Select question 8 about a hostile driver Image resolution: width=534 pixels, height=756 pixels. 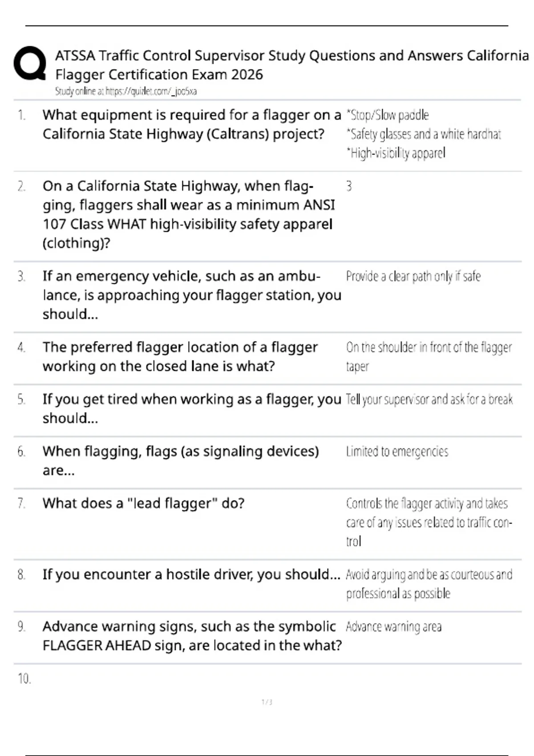click(x=191, y=575)
